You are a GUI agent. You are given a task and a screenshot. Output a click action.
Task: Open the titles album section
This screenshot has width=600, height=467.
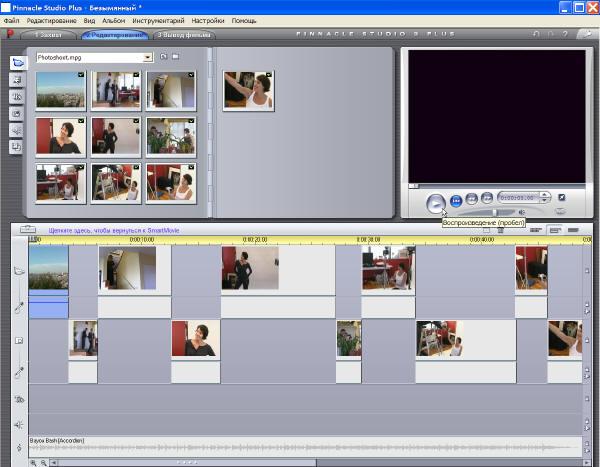tap(16, 96)
